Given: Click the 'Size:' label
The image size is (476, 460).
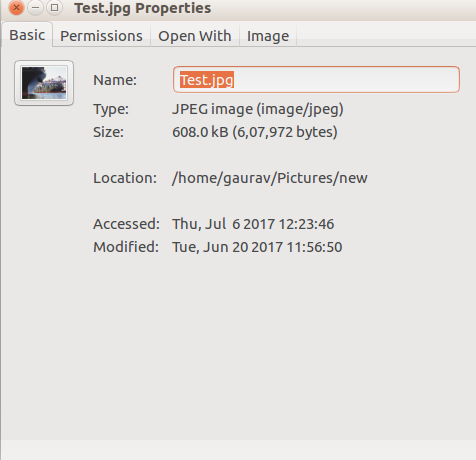Looking at the screenshot, I should (108, 132).
